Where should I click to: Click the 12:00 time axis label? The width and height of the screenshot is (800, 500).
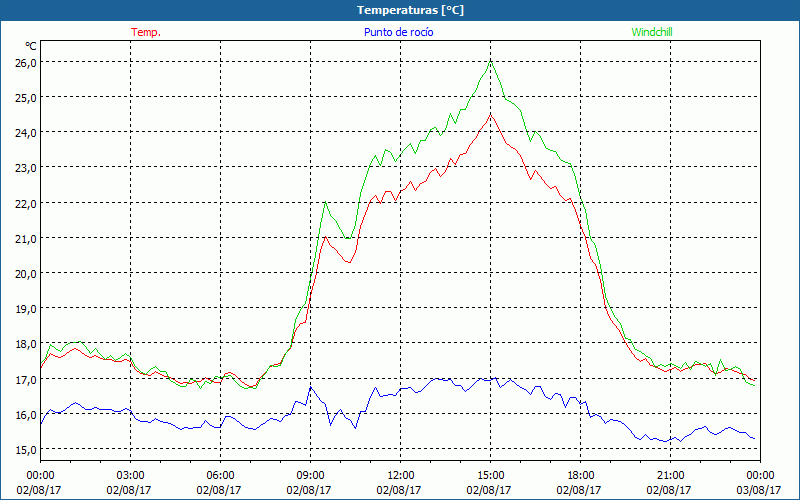(x=401, y=475)
